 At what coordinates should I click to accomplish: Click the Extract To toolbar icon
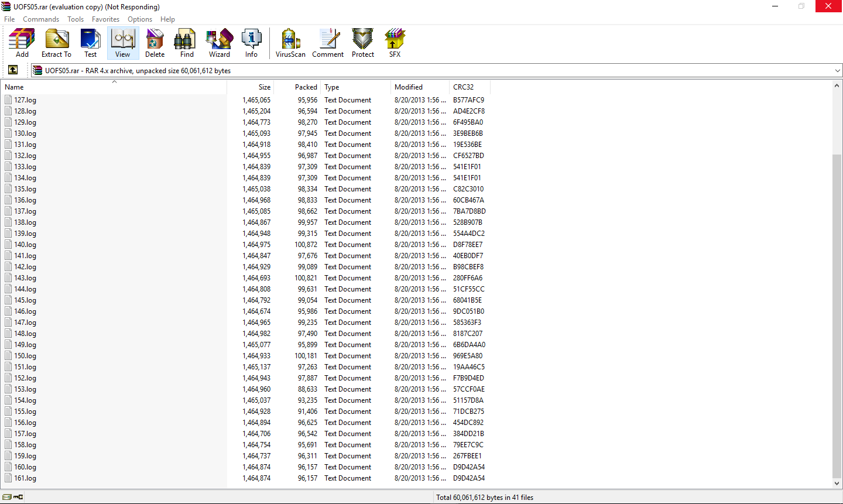[x=56, y=43]
